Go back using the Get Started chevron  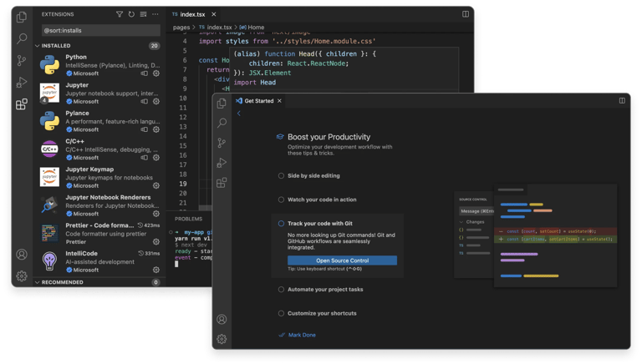[239, 114]
